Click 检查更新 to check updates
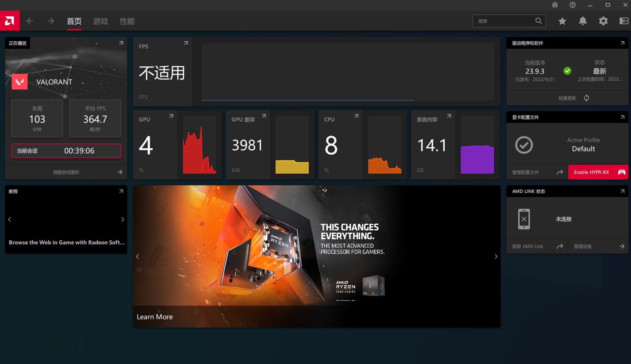Screen dimensions: 631x364 (567, 98)
